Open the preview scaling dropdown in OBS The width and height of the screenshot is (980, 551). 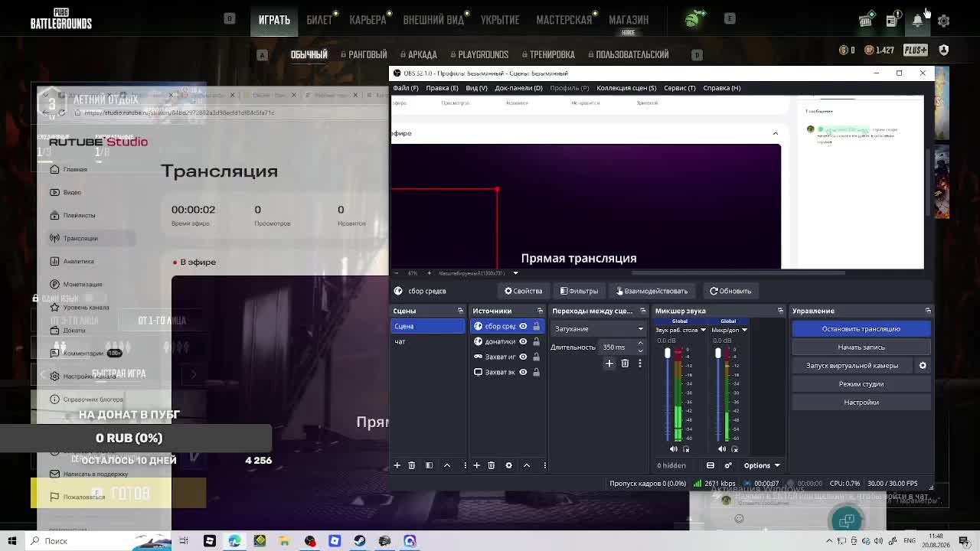point(515,273)
